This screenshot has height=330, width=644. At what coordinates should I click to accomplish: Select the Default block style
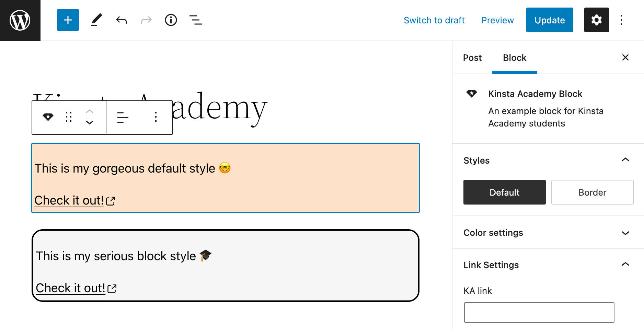pyautogui.click(x=504, y=192)
